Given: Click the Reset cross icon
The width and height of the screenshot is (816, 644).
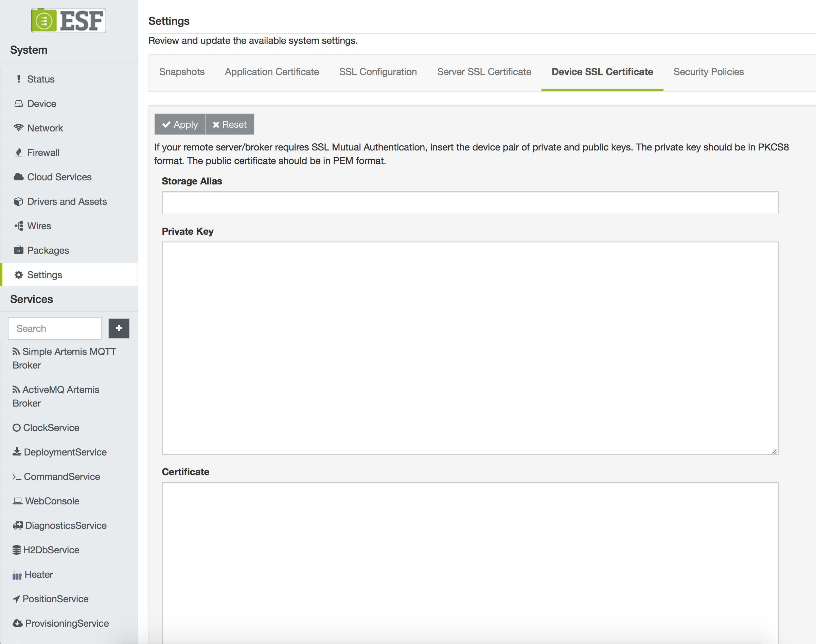Looking at the screenshot, I should point(216,124).
